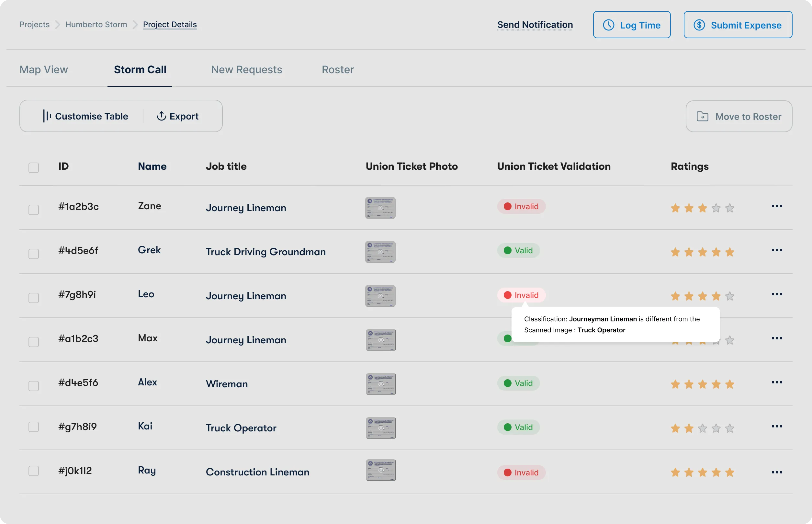Click Zane's Invalid validation badge

pyautogui.click(x=521, y=207)
